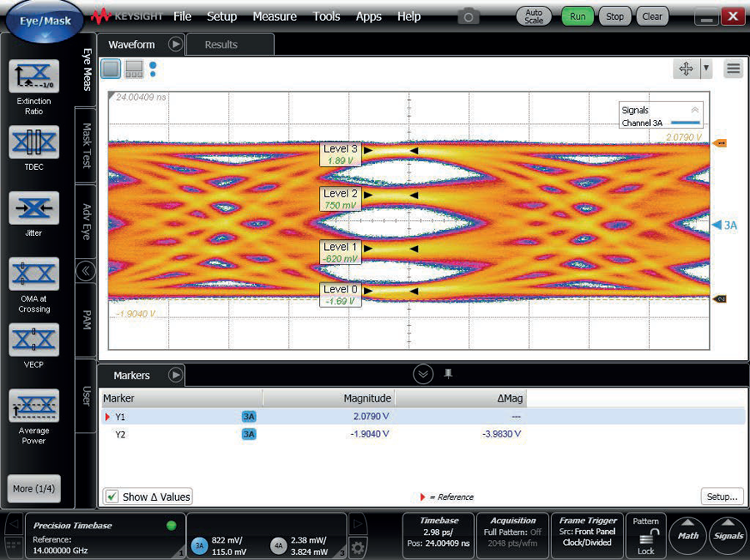Click the VECP measurement icon
This screenshot has width=750, height=560.
(x=34, y=339)
